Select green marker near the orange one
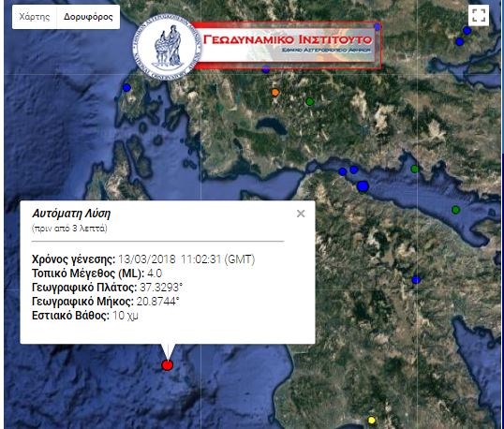504x429 pixels. [x=309, y=102]
